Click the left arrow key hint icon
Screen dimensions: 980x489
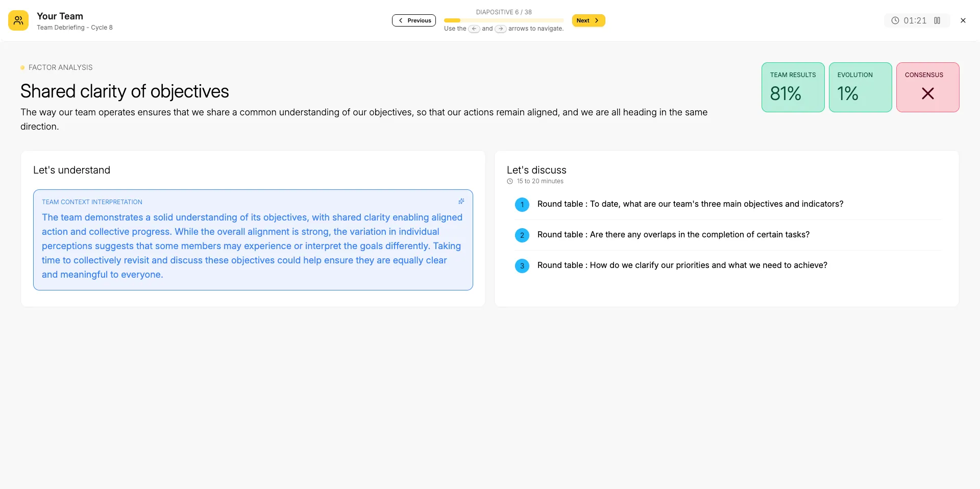click(x=474, y=29)
